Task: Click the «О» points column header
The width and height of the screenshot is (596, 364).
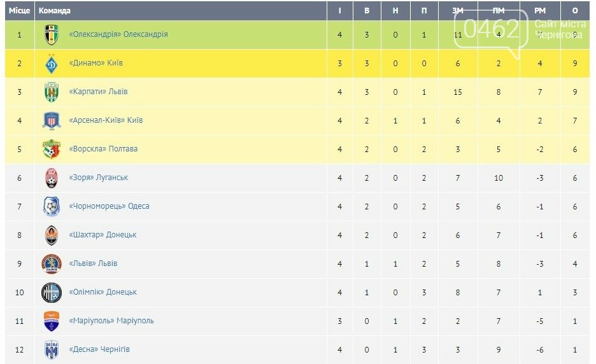Action: pyautogui.click(x=576, y=11)
